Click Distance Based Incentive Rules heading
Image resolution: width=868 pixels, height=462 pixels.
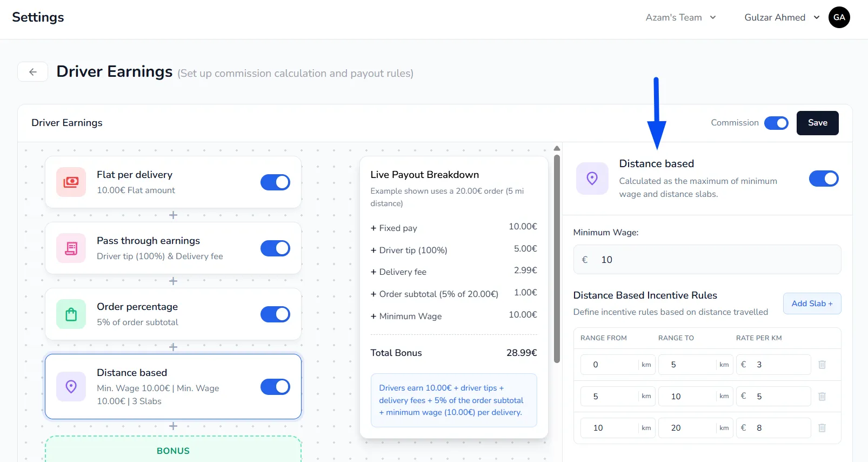click(645, 295)
